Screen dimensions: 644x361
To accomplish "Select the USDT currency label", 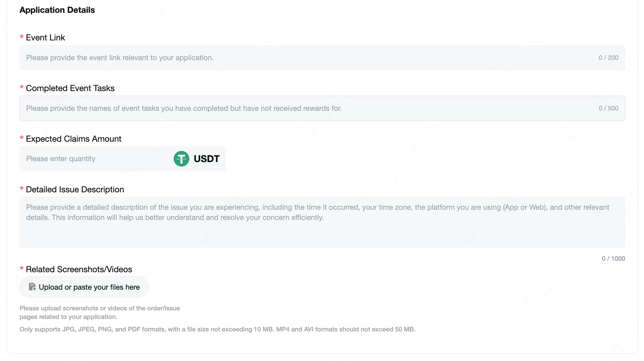I will [207, 159].
